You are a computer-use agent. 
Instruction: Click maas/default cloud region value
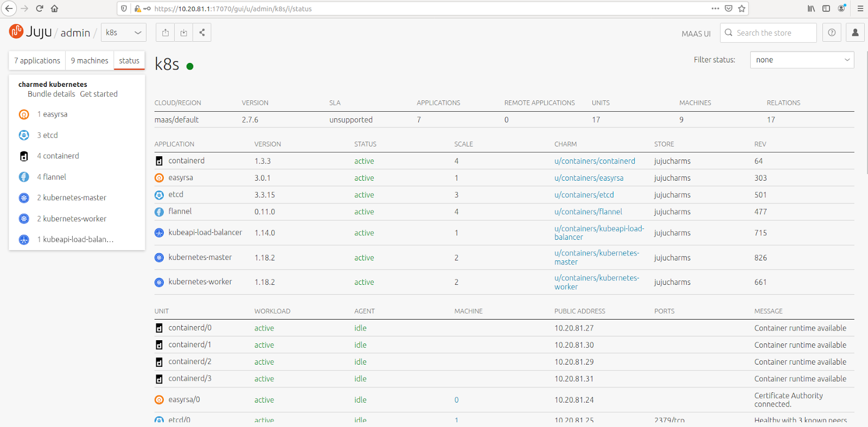click(x=176, y=120)
